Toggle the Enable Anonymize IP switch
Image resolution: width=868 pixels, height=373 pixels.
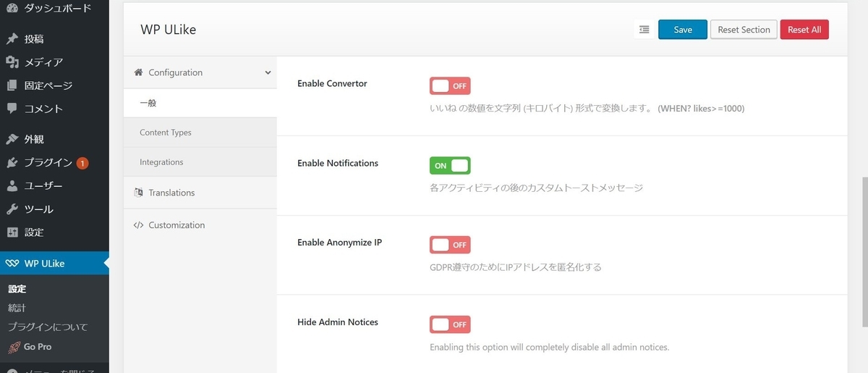click(x=450, y=245)
